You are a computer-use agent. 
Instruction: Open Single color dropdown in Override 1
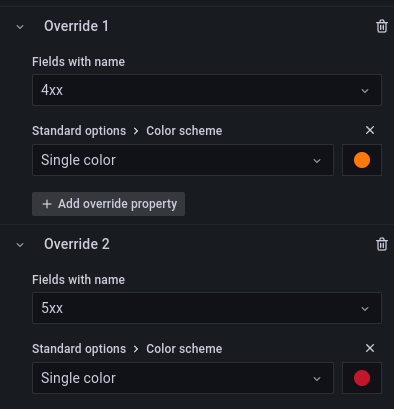click(x=183, y=160)
